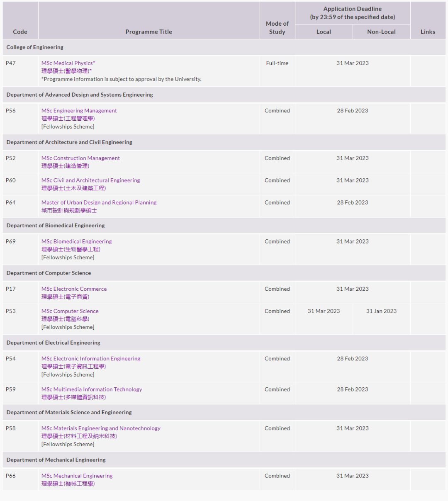Open Master of Urban Design and Regional Planning
This screenshot has width=448, height=501.
click(x=99, y=202)
